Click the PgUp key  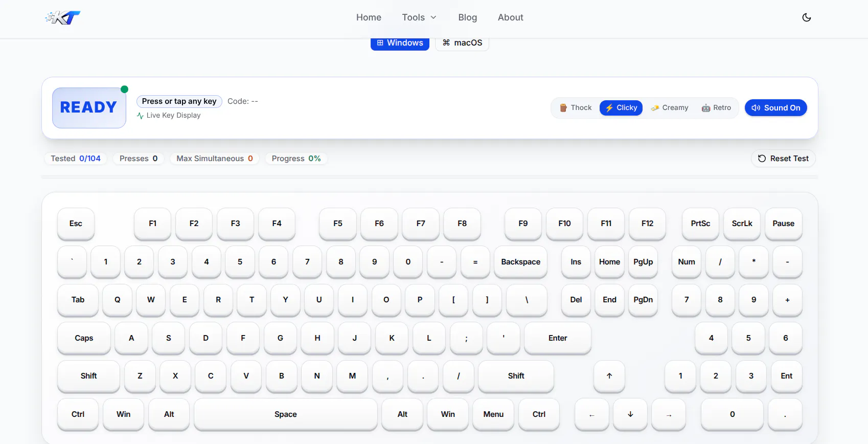click(643, 262)
